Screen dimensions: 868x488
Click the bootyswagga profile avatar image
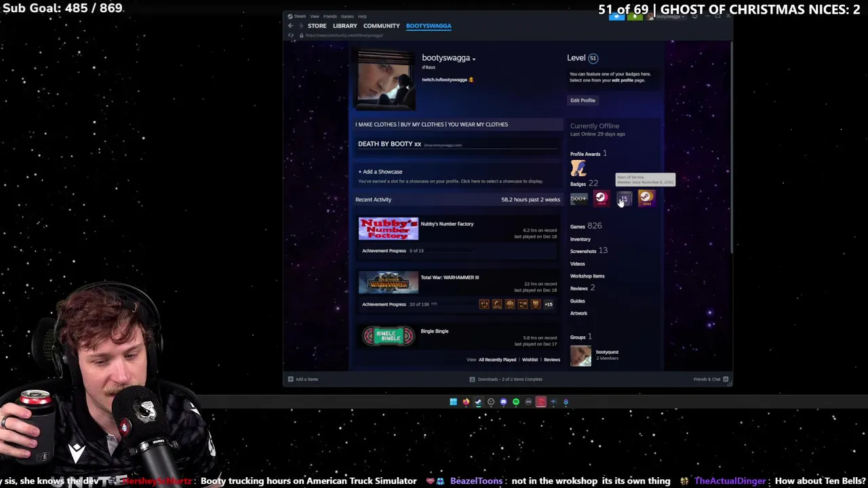tap(387, 80)
